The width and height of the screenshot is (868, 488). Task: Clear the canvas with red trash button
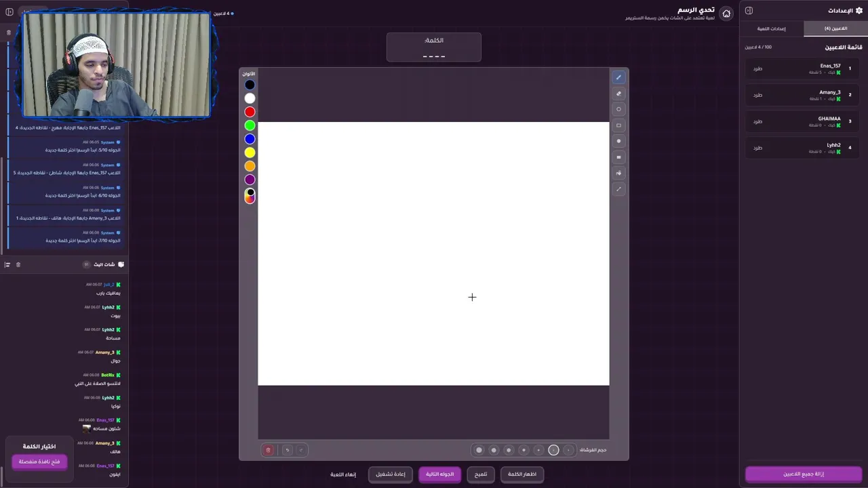coord(268,450)
